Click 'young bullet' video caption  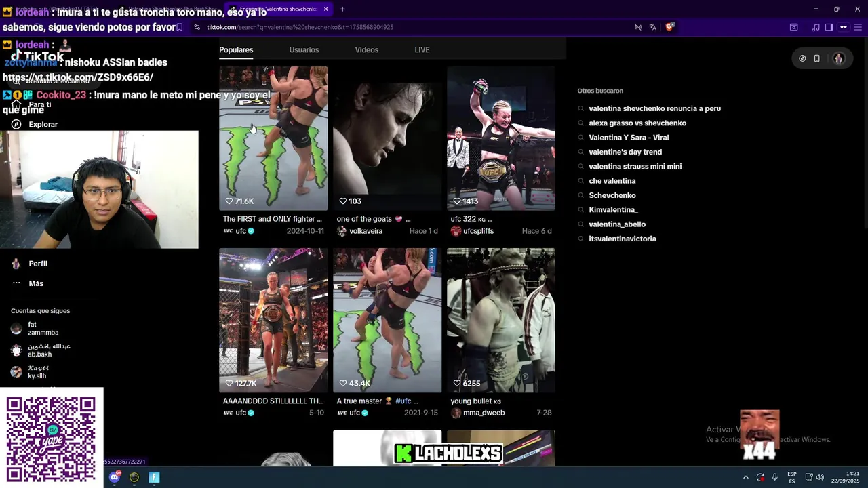[476, 401]
